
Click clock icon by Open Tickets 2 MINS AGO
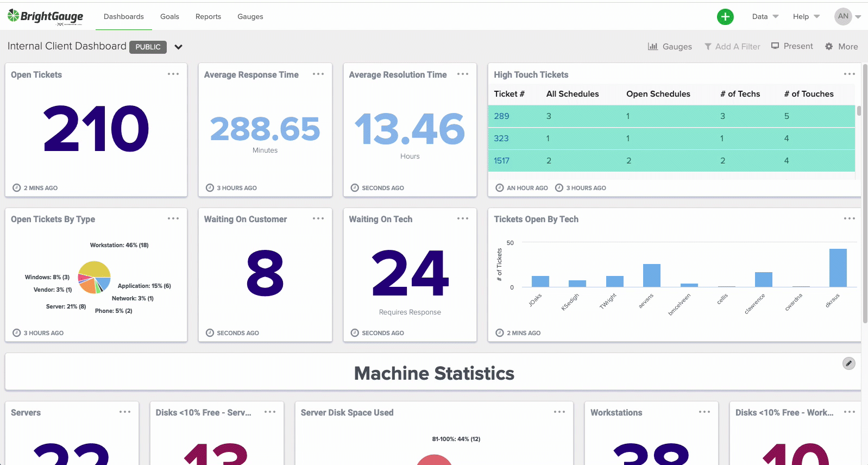click(16, 188)
